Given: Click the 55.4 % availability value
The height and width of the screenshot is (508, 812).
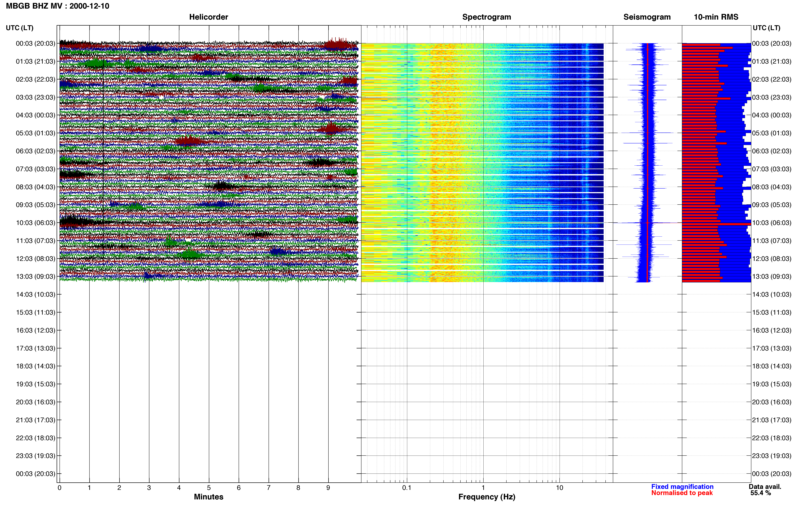Looking at the screenshot, I should [x=761, y=493].
